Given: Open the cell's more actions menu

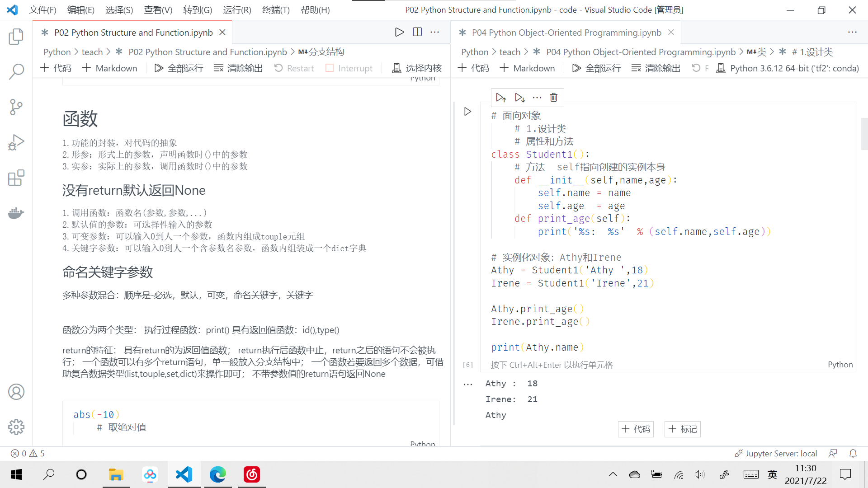Looking at the screenshot, I should 537,97.
